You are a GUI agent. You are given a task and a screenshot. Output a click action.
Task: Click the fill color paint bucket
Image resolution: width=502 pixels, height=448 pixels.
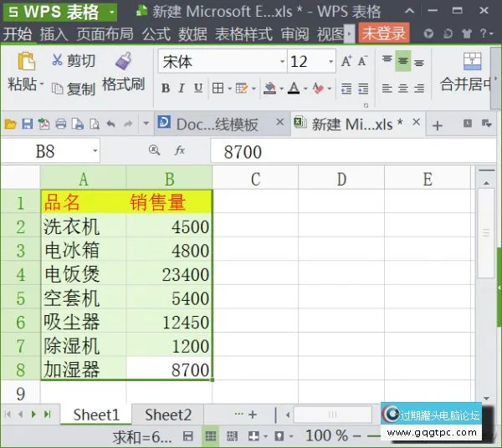coord(269,88)
